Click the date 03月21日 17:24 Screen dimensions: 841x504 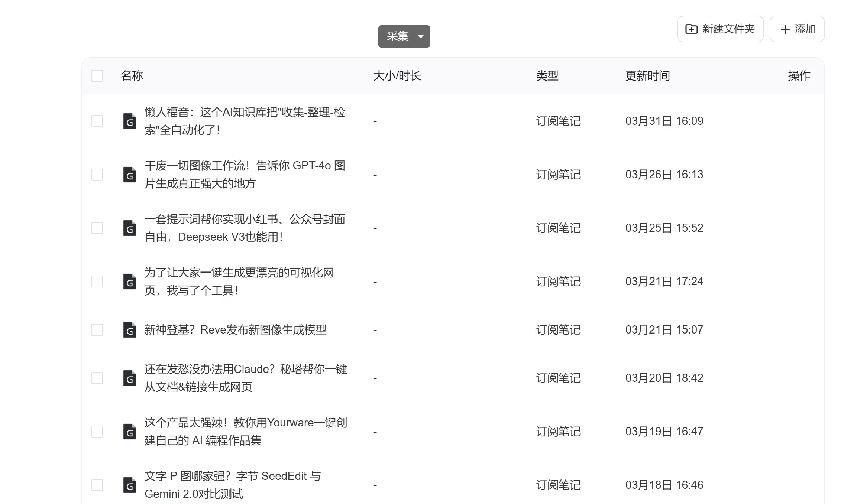click(664, 282)
